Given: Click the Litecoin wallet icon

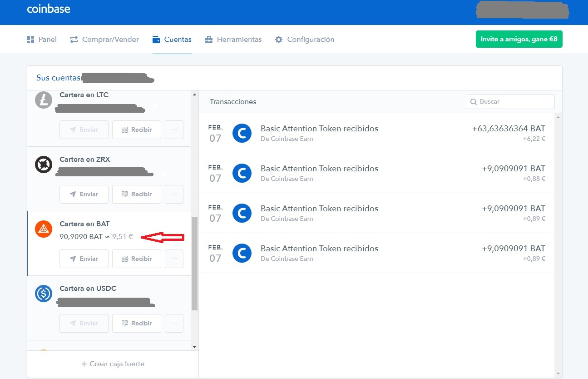Looking at the screenshot, I should pyautogui.click(x=44, y=100).
